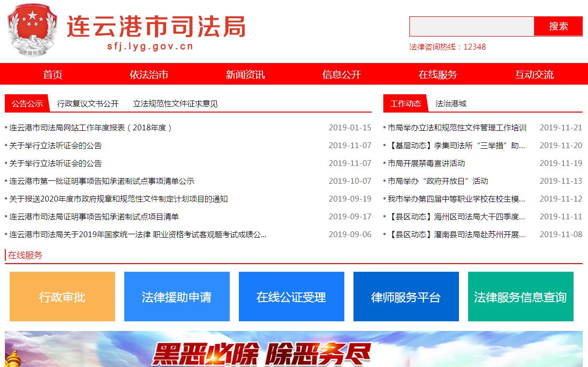Open the 首页 home menu

(x=52, y=75)
